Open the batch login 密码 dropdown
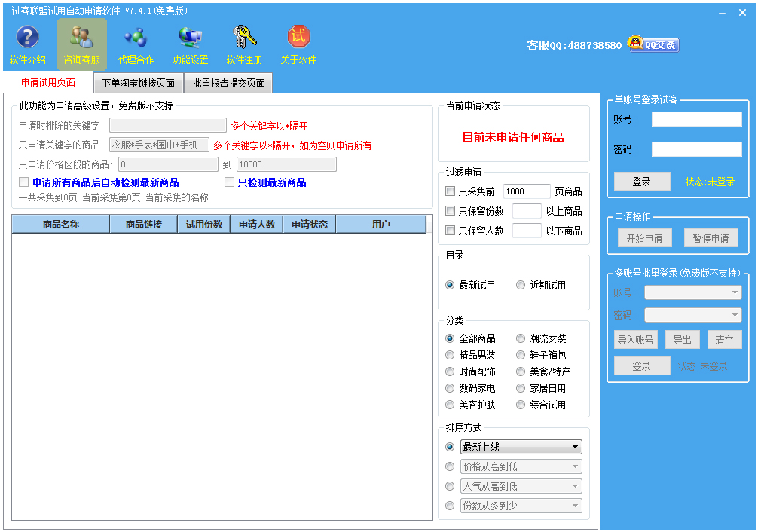Image resolution: width=758 pixels, height=532 pixels. 693,315
